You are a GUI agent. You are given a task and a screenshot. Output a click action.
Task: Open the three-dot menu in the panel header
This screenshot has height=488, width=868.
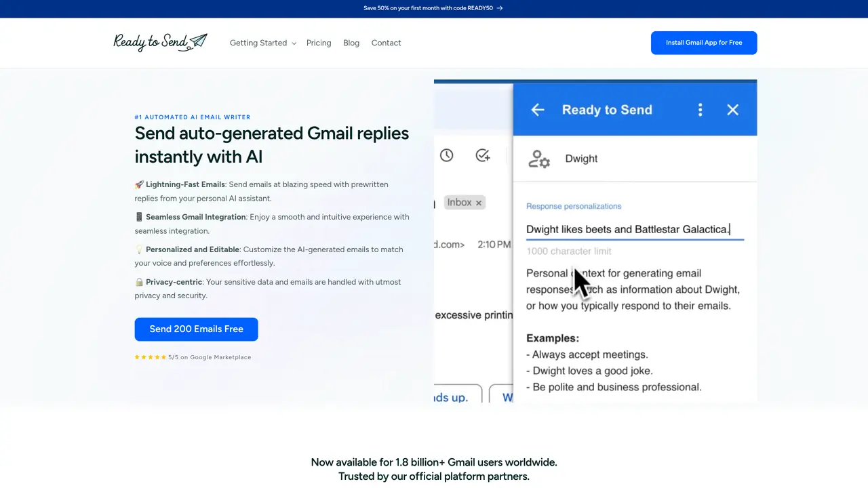[x=701, y=110]
